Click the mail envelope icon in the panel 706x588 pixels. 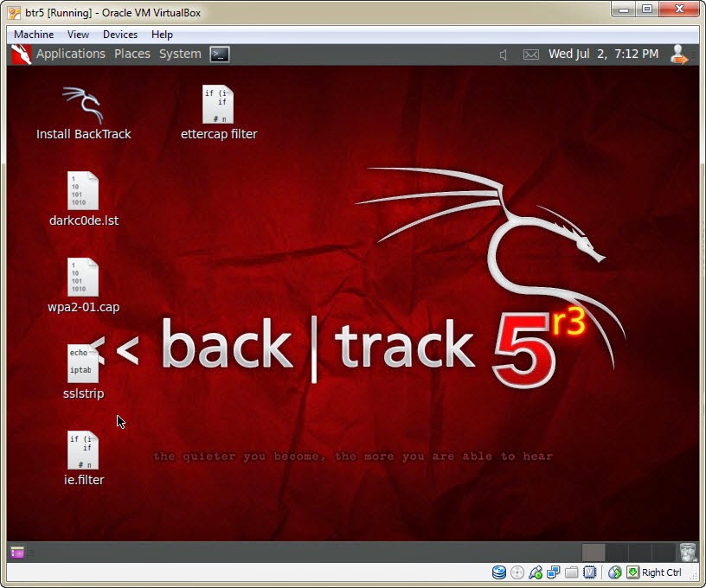click(x=531, y=54)
